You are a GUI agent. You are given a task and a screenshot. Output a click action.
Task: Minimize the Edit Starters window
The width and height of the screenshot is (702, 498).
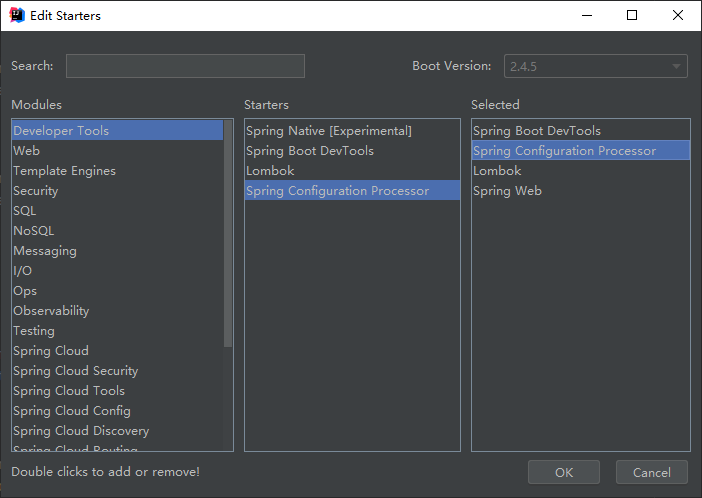pos(587,15)
